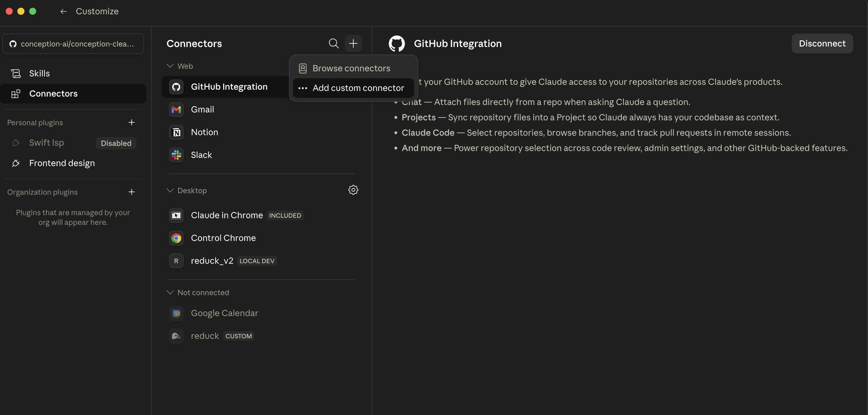This screenshot has height=415, width=868.
Task: Click the reduck custom connector icon
Action: click(x=176, y=336)
